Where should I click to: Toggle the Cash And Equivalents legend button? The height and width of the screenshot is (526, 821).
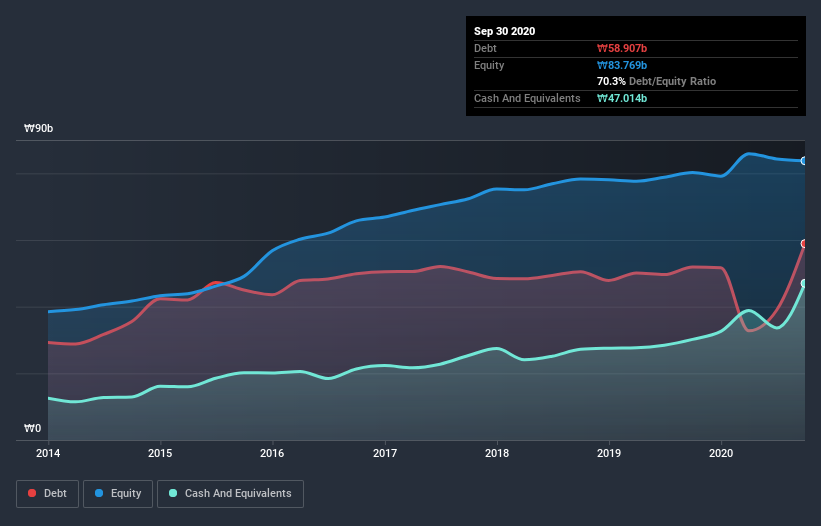point(230,494)
